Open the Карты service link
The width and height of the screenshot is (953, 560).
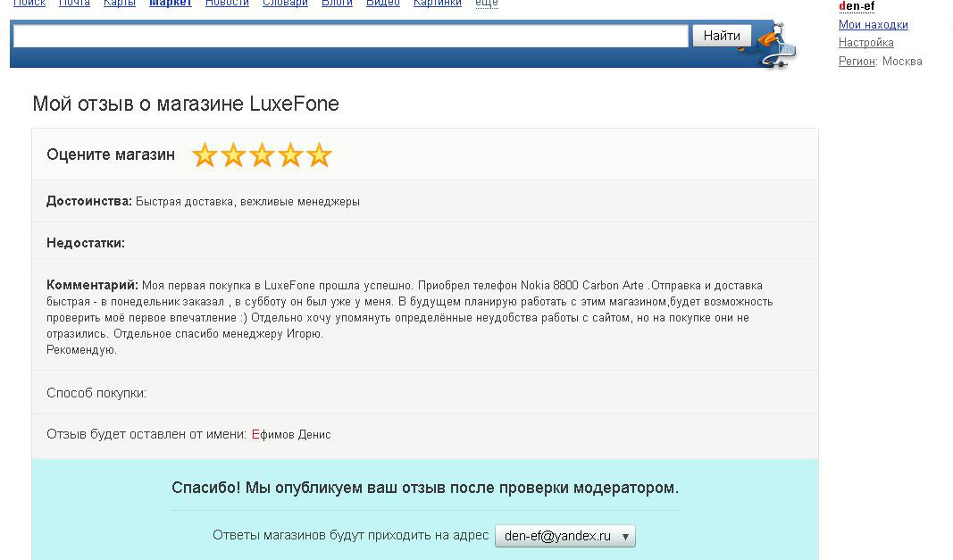coord(119,3)
